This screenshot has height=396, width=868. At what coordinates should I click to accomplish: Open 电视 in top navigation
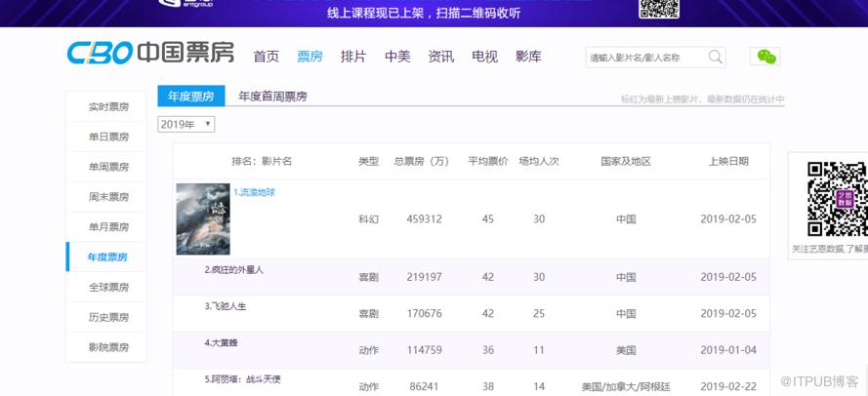[x=485, y=57]
